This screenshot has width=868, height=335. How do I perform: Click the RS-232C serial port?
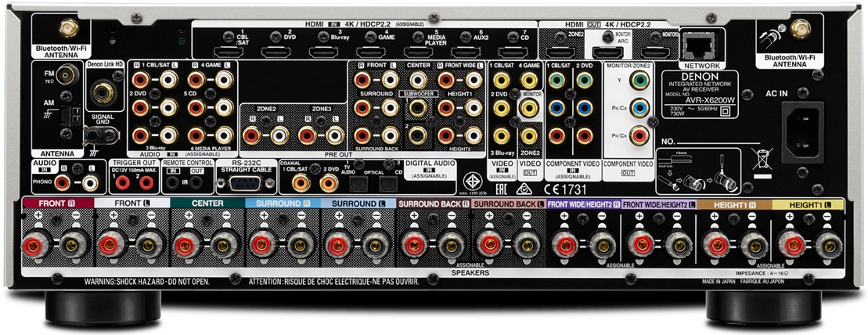244,183
